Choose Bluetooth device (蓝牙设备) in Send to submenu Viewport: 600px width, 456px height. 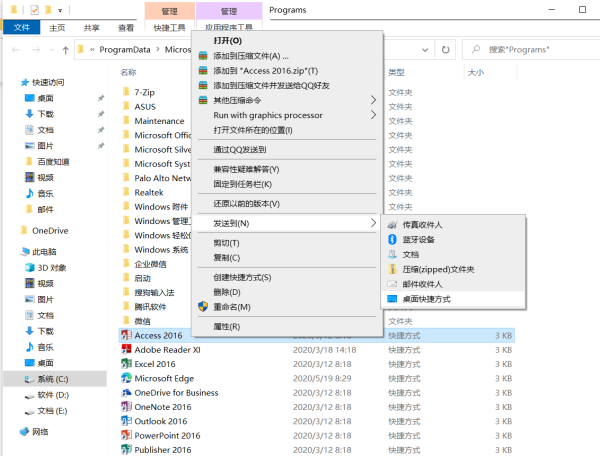click(x=453, y=239)
